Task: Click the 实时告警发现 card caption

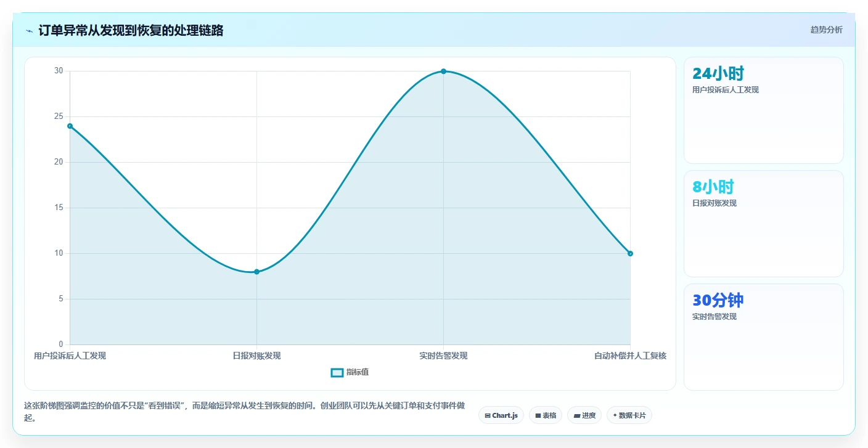Action: (x=714, y=317)
